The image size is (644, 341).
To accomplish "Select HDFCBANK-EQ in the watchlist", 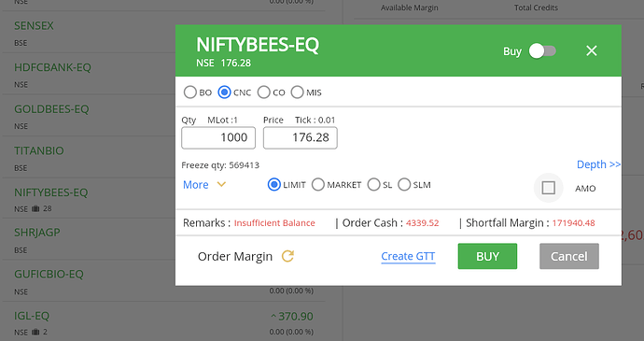I will pyautogui.click(x=52, y=67).
